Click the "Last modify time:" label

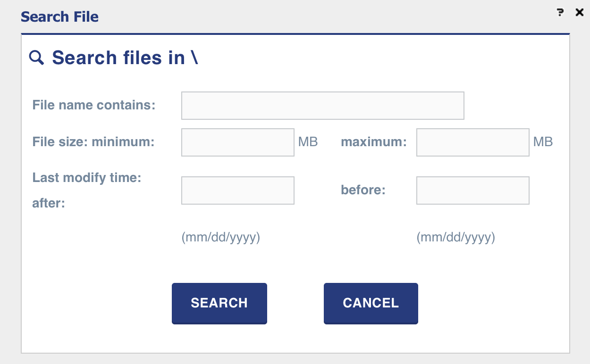click(x=87, y=178)
